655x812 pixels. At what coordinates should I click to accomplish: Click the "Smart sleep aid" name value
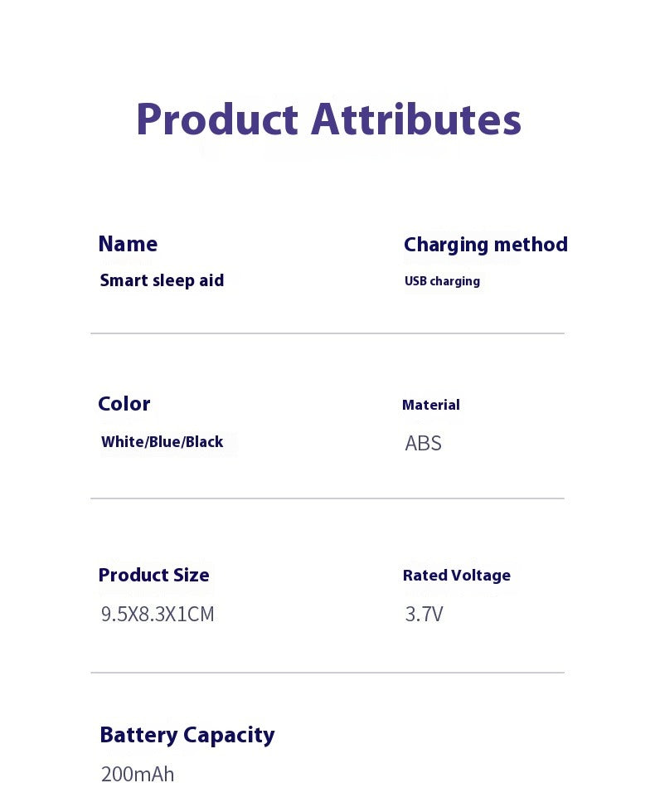pyautogui.click(x=162, y=280)
